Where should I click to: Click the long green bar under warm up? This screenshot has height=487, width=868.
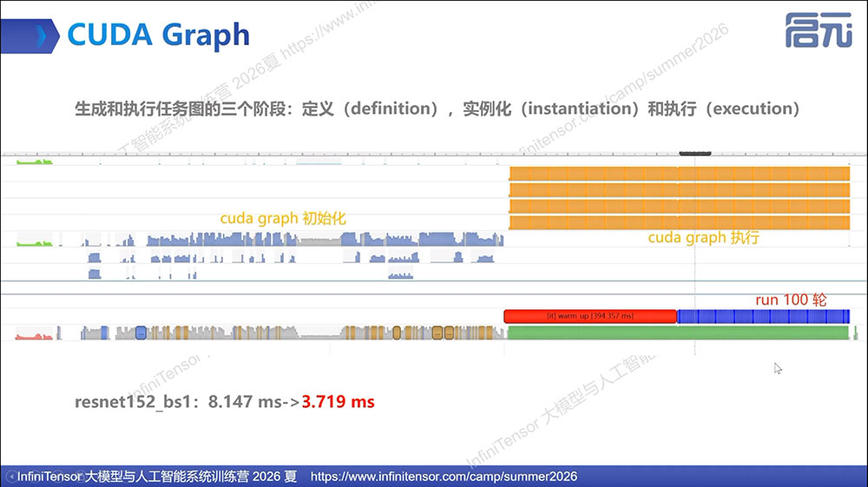[x=678, y=332]
